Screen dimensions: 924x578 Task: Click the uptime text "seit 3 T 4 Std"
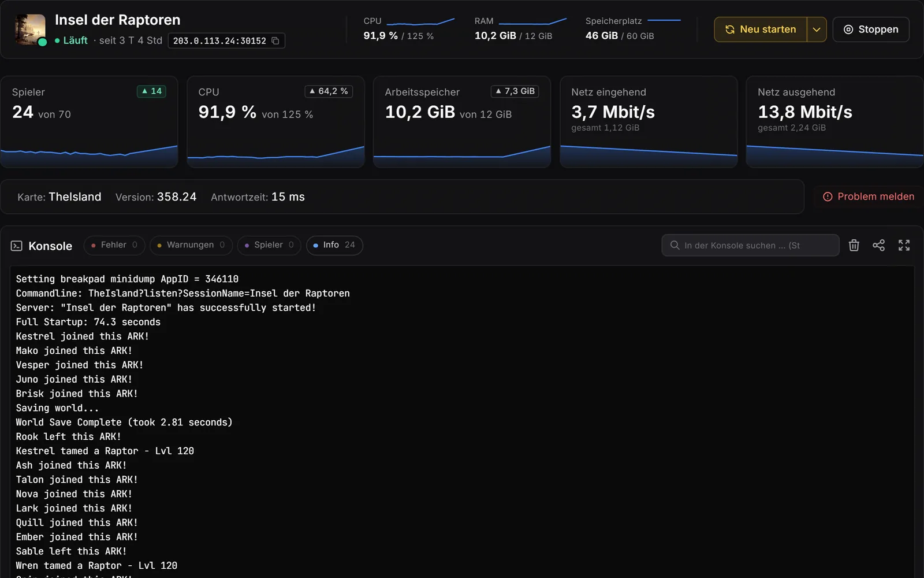131,40
